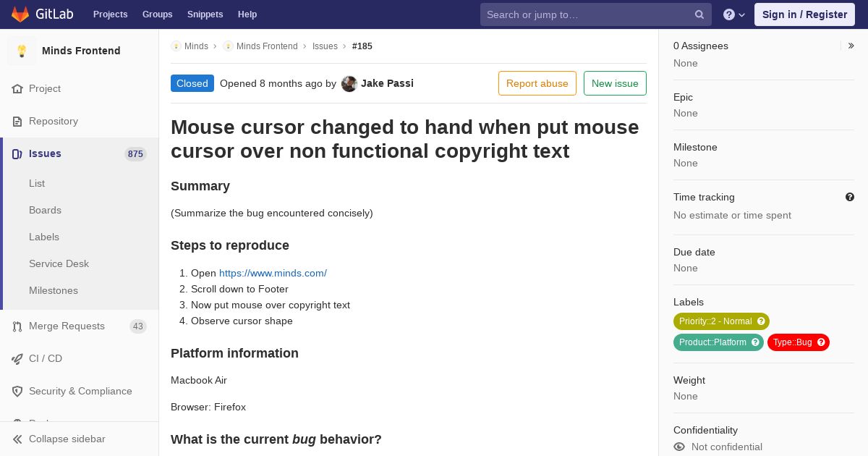Click the Minds breadcrumb lightbulb icon
Screen dimensions: 868x456
[176, 46]
